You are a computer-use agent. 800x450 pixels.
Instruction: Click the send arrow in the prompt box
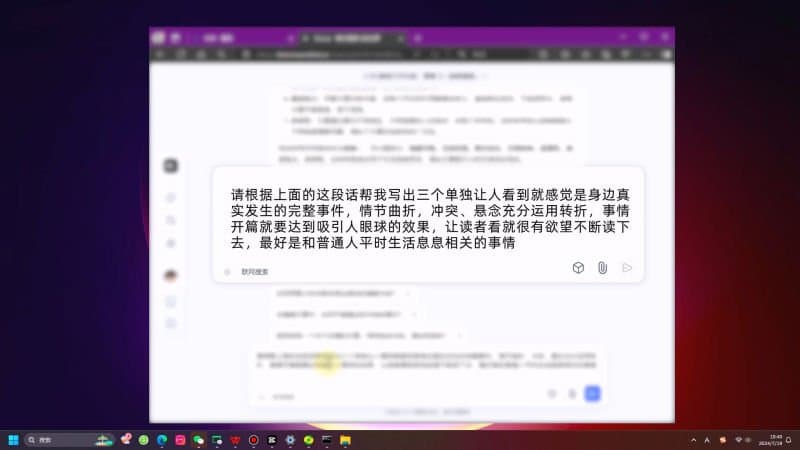point(627,268)
